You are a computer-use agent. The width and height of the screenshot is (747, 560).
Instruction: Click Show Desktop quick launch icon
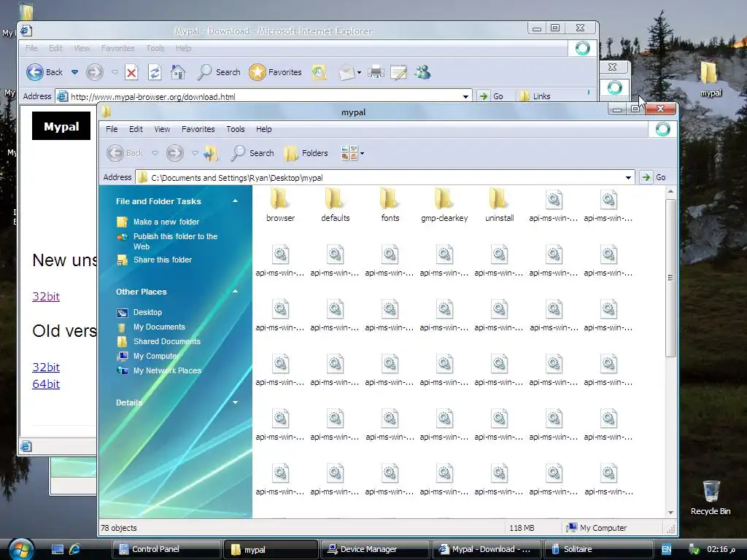coord(58,549)
